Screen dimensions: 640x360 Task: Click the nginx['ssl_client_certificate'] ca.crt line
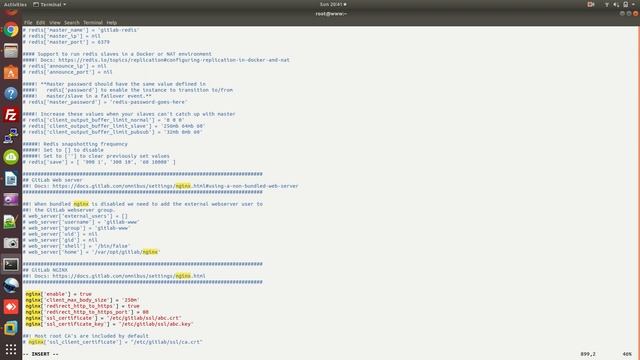pos(113,342)
